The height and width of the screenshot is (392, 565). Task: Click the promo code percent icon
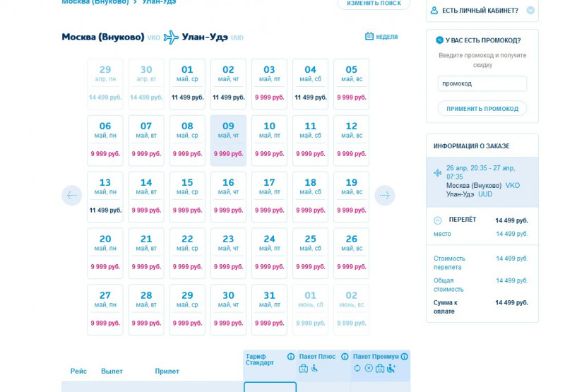coord(439,40)
